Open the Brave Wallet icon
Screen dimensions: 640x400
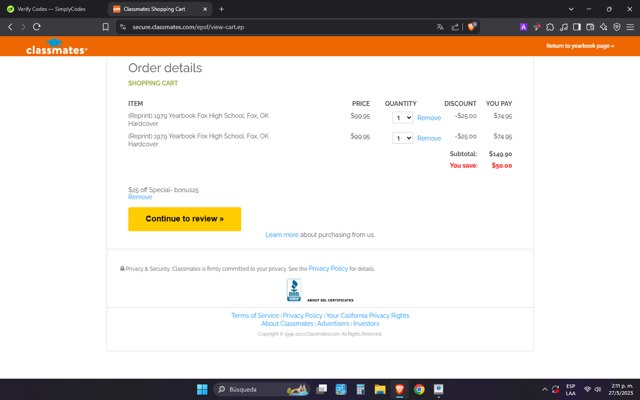[590, 27]
